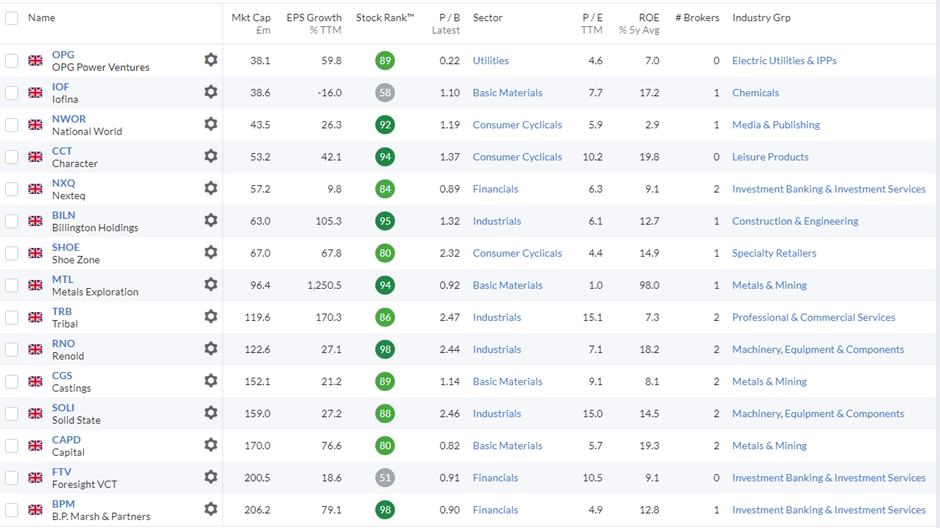Open the gear menu for National World
The width and height of the screenshot is (940, 528).
[x=210, y=123]
